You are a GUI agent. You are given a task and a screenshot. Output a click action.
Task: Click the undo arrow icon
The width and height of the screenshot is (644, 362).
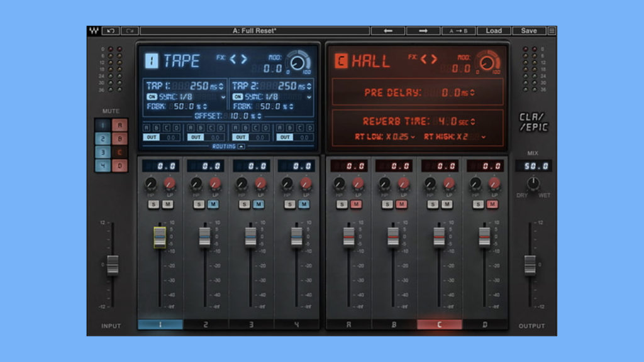(x=110, y=30)
